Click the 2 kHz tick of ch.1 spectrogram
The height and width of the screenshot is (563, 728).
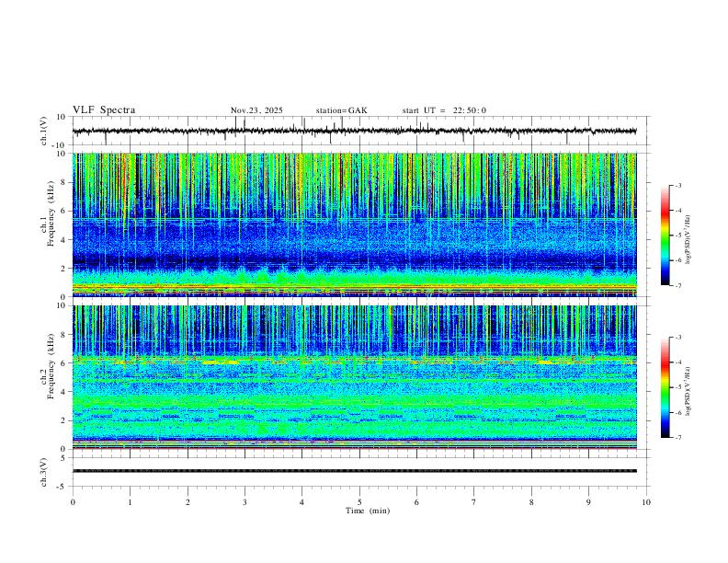tap(64, 269)
